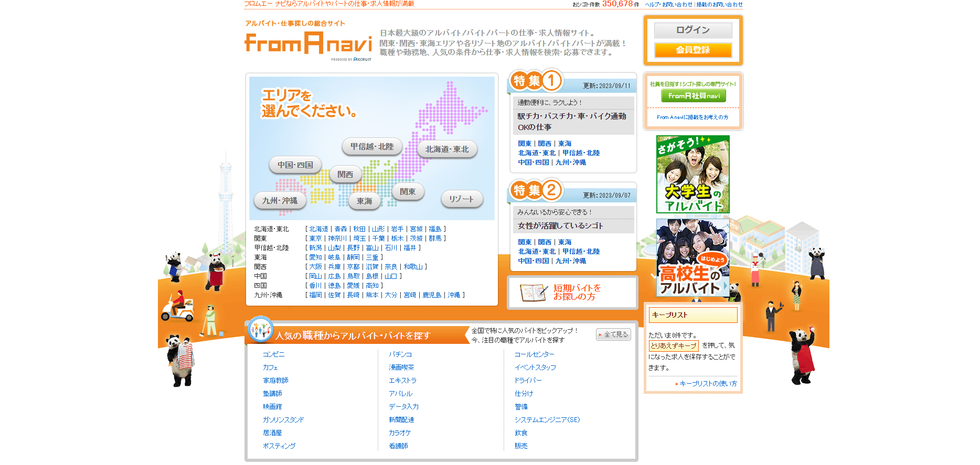Select 大阪 prefecture link
The width and height of the screenshot is (980, 465).
tap(315, 267)
